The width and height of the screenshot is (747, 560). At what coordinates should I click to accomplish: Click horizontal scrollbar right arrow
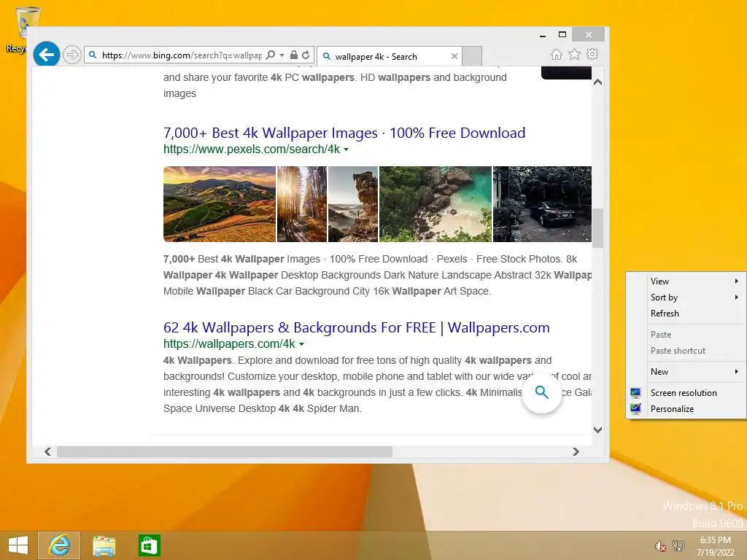576,451
